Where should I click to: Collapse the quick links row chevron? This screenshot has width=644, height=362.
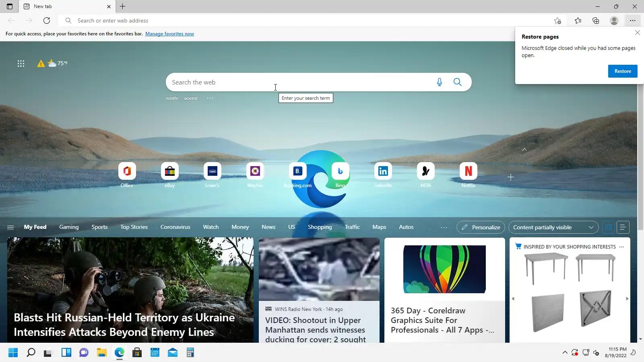(x=524, y=150)
